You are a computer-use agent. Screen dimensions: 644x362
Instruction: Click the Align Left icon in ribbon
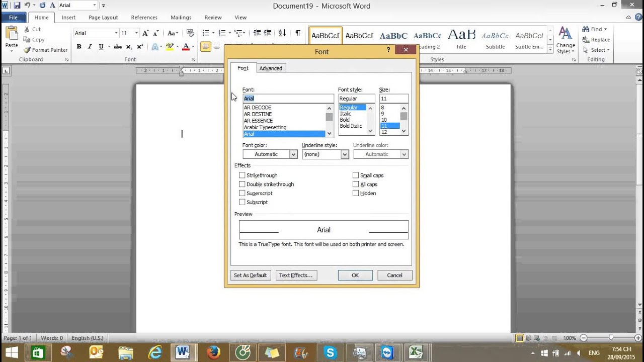click(206, 47)
